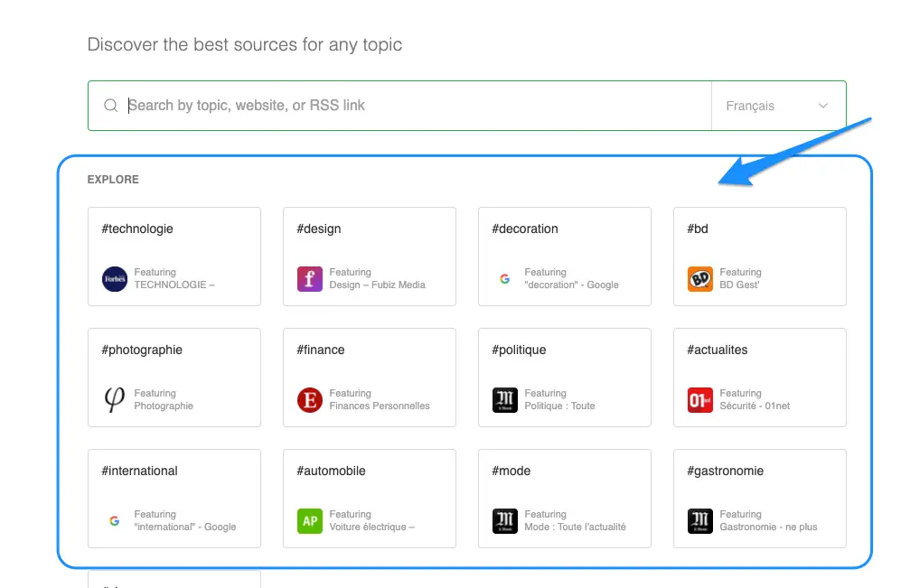Image resolution: width=910 pixels, height=588 pixels.
Task: Click the phi symbol icon under #photographie
Action: 115,400
